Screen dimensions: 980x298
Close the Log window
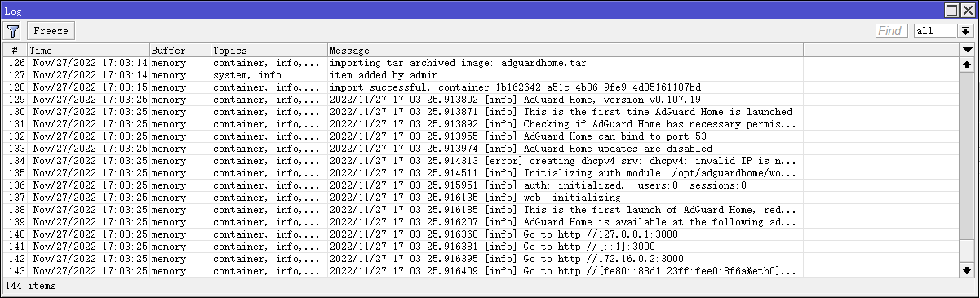pos(968,10)
